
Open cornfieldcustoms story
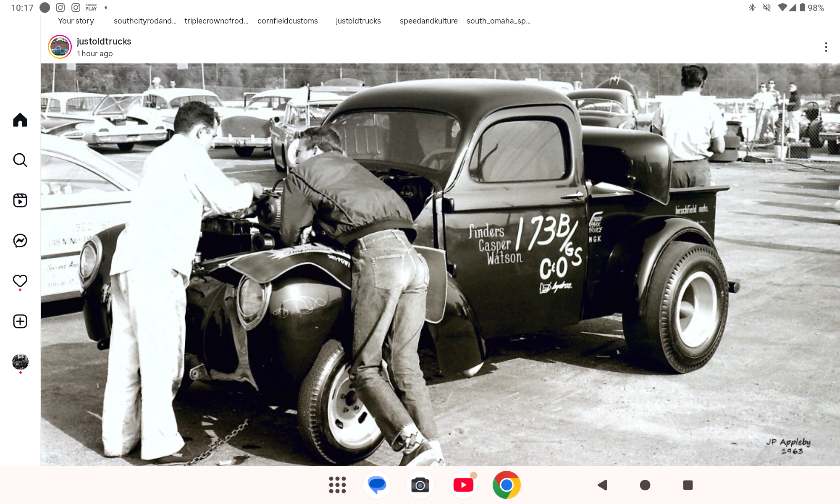(287, 21)
